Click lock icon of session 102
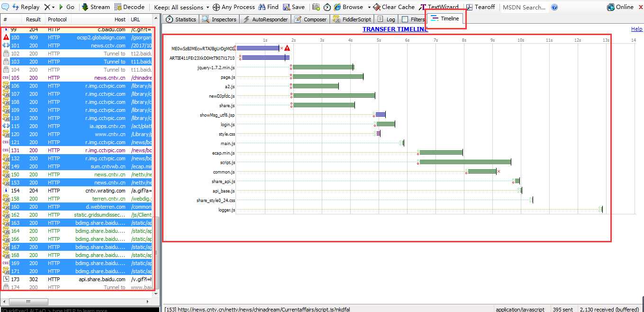The width and height of the screenshot is (644, 312). point(6,54)
